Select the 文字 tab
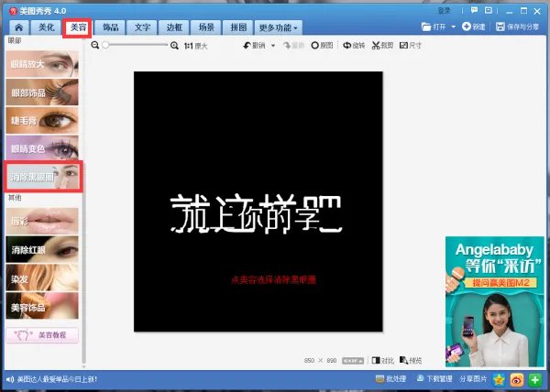Image resolution: width=550 pixels, height=392 pixels. coord(142,27)
